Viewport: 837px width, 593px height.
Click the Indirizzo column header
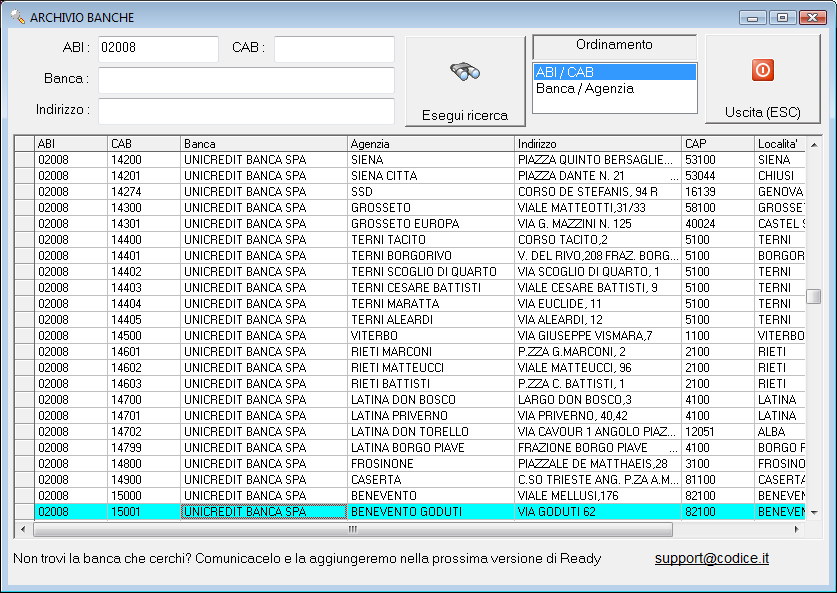click(x=598, y=144)
